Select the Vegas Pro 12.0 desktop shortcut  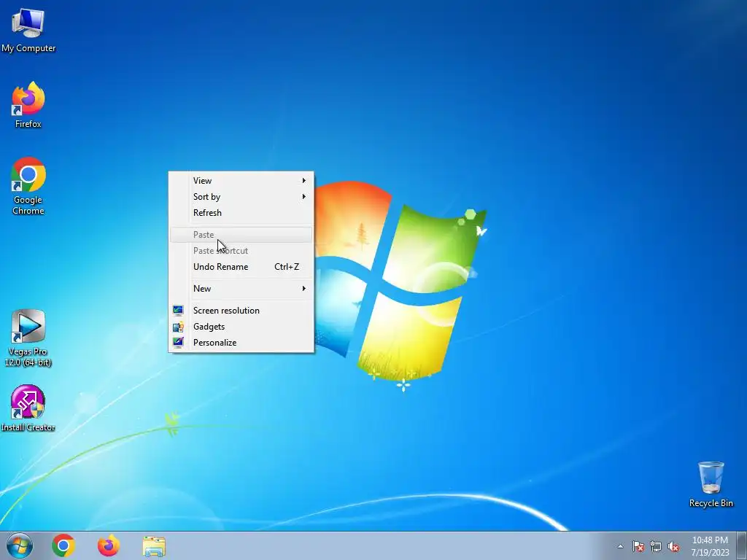click(28, 338)
